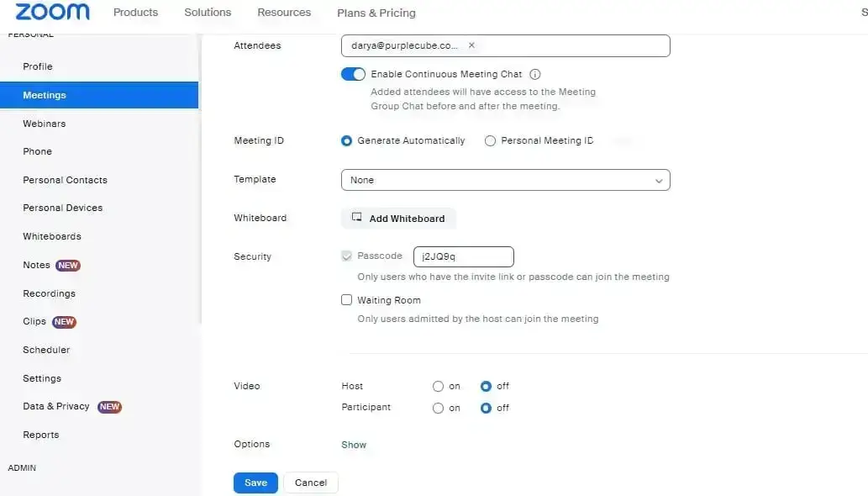Select Meetings in sidebar
Image resolution: width=868 pixels, height=496 pixels.
(x=99, y=95)
